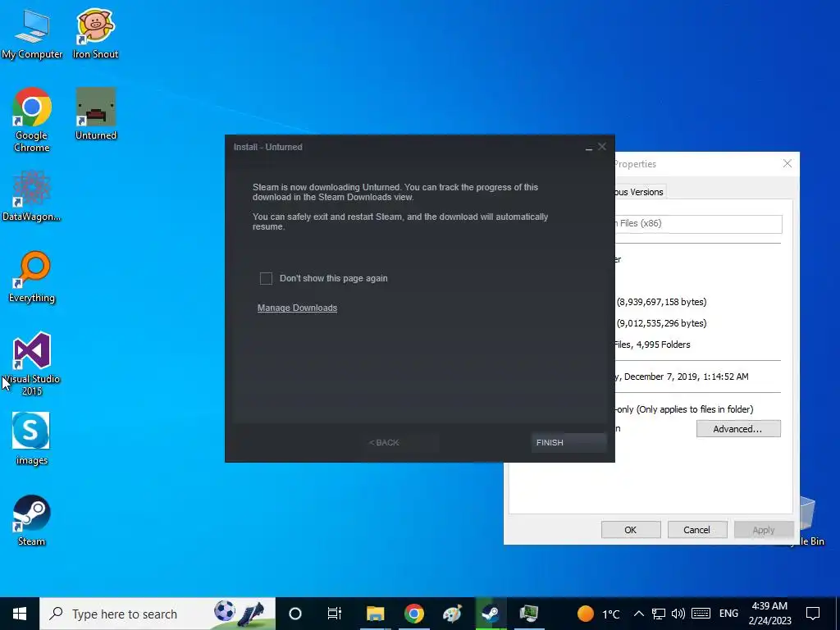The image size is (840, 630).
Task: Check Don't show this page again
Action: tap(266, 278)
